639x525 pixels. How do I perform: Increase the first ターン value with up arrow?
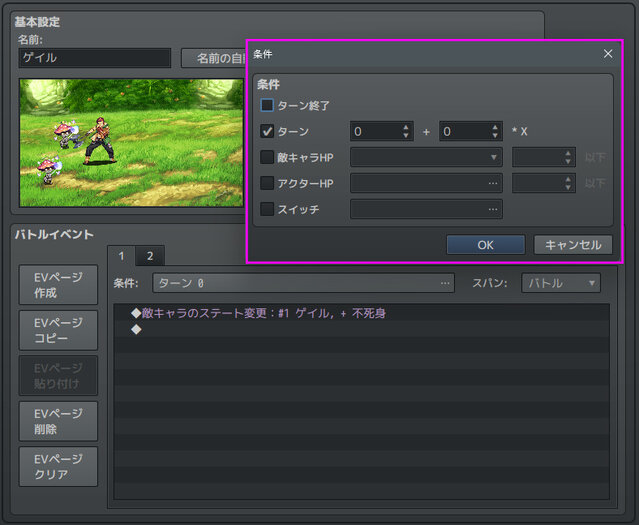[x=406, y=127]
